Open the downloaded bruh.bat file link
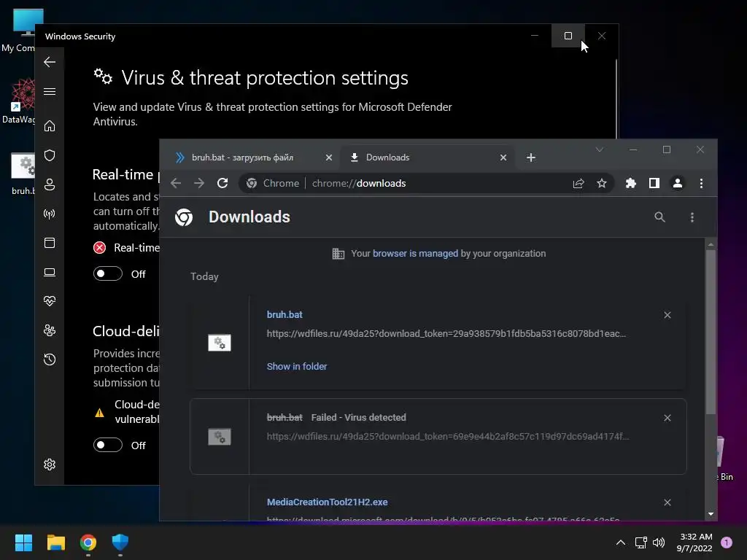 click(x=285, y=315)
